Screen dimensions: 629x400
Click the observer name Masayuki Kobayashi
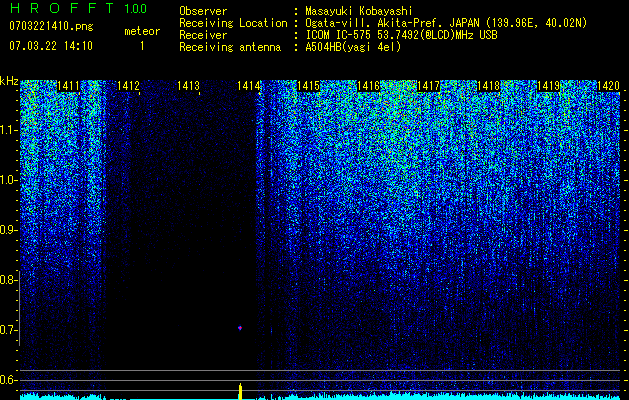(x=359, y=11)
